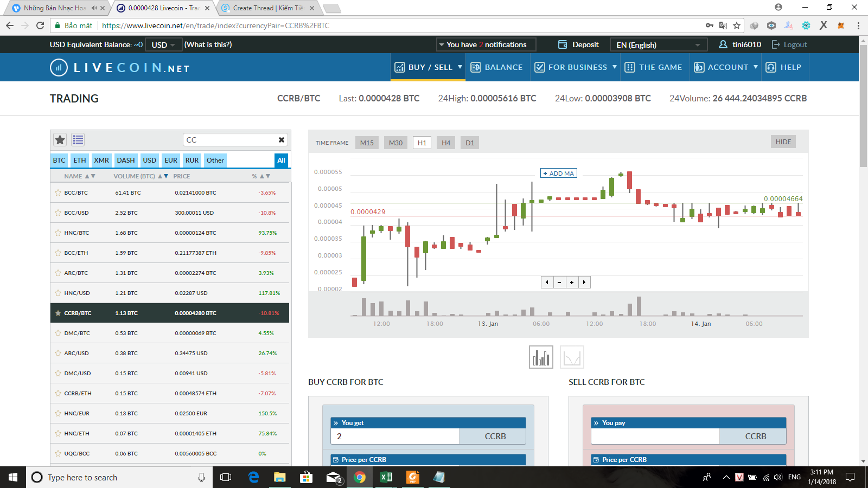Screen dimensions: 868x488
Task: Open the HELP page
Action: click(x=783, y=67)
